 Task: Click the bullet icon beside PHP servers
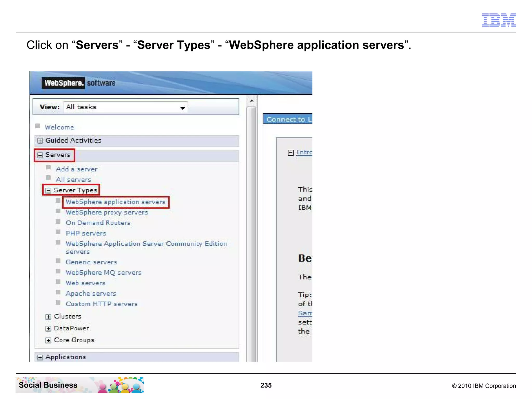[x=58, y=232]
